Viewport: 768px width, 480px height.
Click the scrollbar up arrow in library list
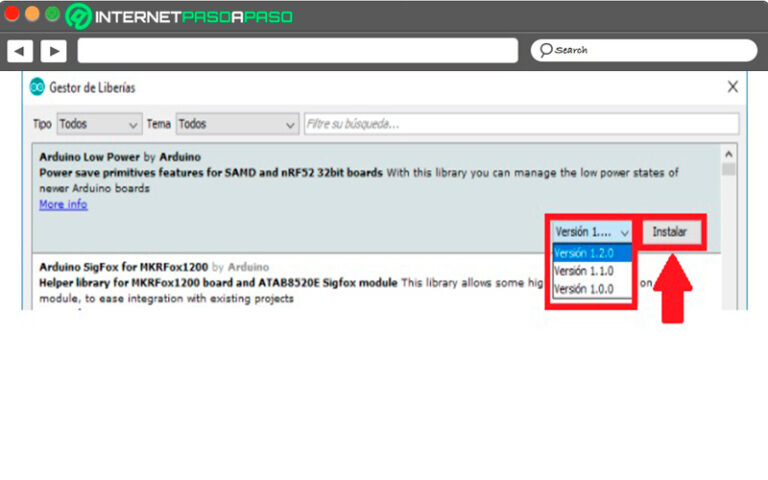(x=728, y=155)
